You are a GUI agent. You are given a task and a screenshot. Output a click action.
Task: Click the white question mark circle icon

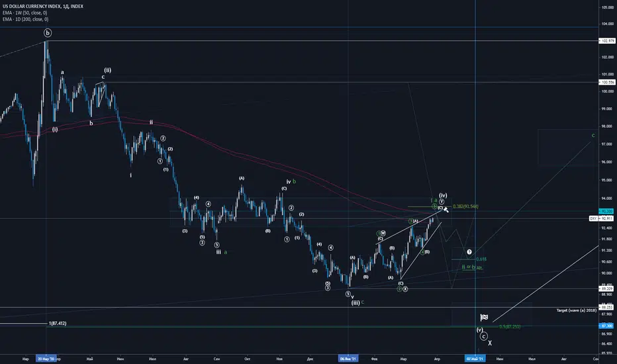469,252
